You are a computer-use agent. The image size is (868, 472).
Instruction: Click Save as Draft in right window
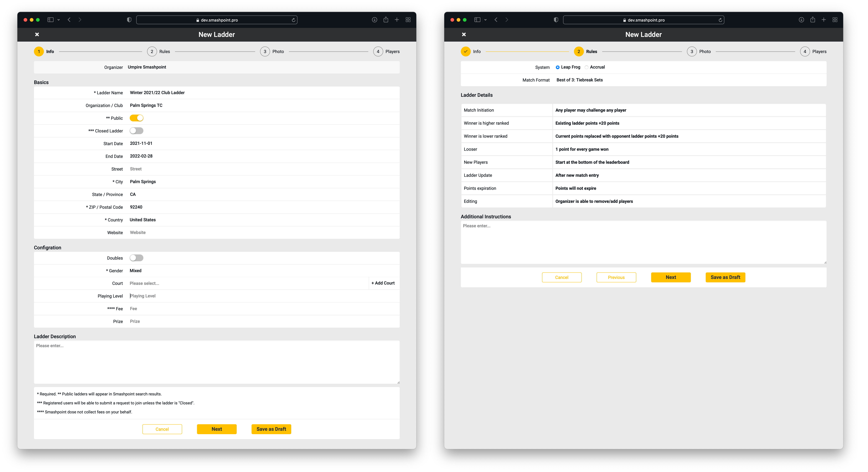coord(725,277)
